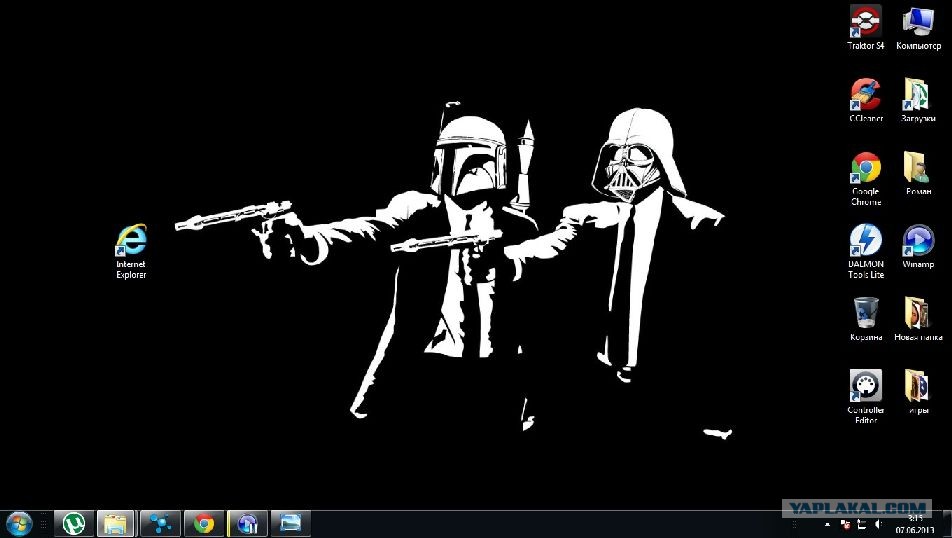Screen dimensions: 952x538
Task: Open the Winamp desktop shortcut
Action: [x=918, y=246]
